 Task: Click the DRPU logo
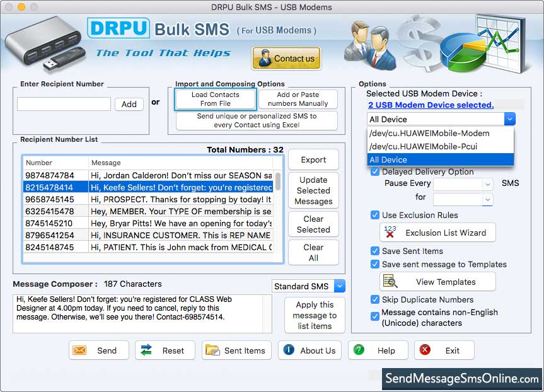(x=119, y=28)
